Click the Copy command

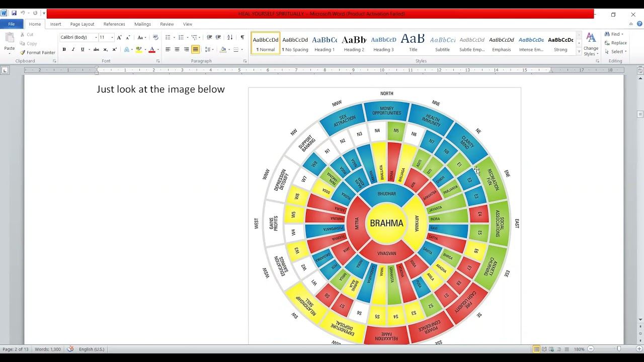pyautogui.click(x=28, y=44)
